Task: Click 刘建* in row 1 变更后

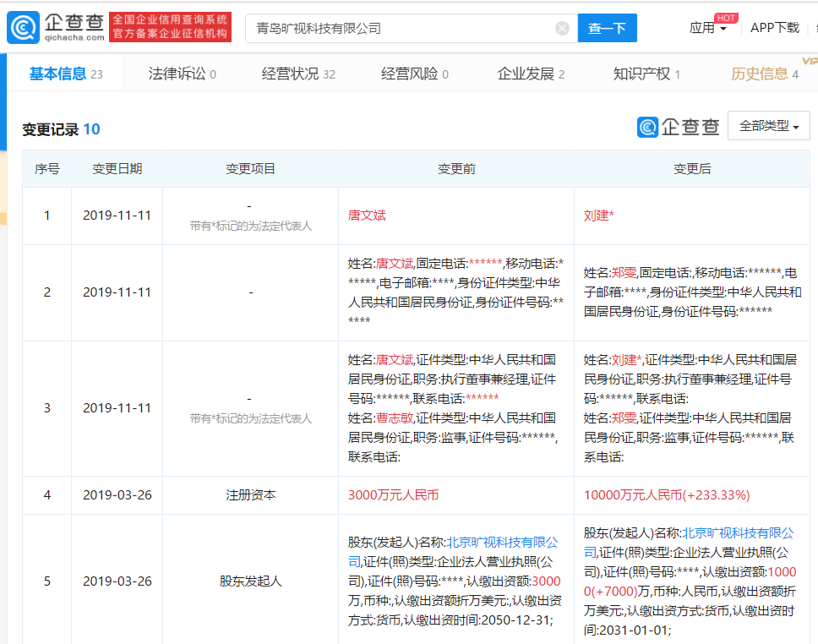Action: coord(598,216)
